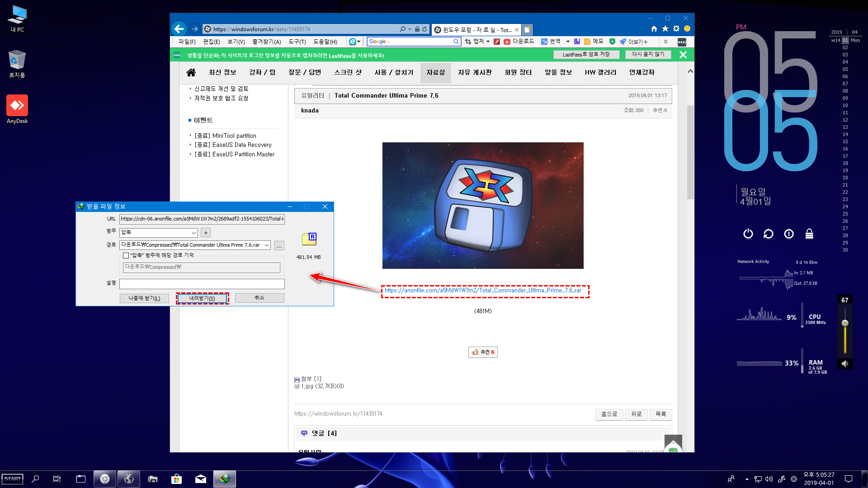The width and height of the screenshot is (868, 488).
Task: Click the power icon on desktop widget
Action: [748, 234]
